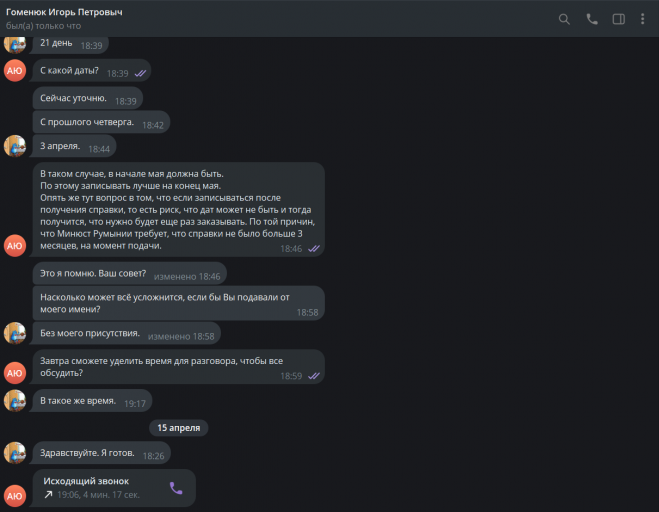Call back using purple phone icon
Image resolution: width=659 pixels, height=512 pixels.
pos(176,488)
